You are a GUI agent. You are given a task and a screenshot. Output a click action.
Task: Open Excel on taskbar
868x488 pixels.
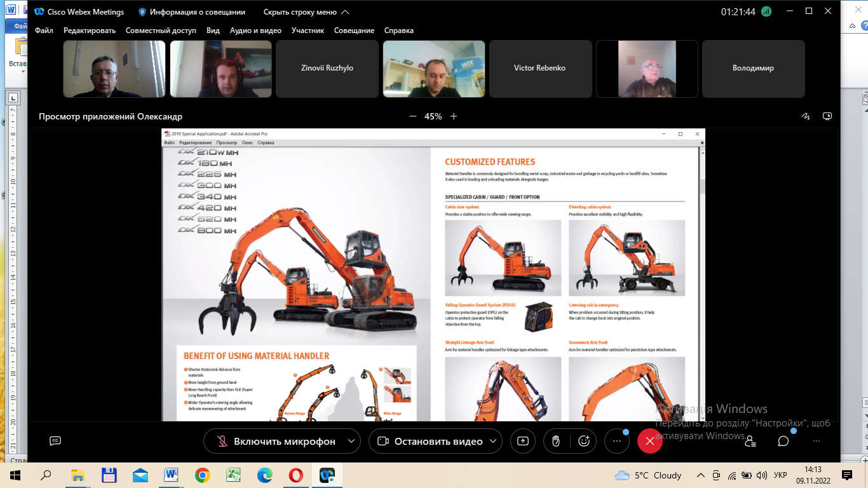point(233,475)
